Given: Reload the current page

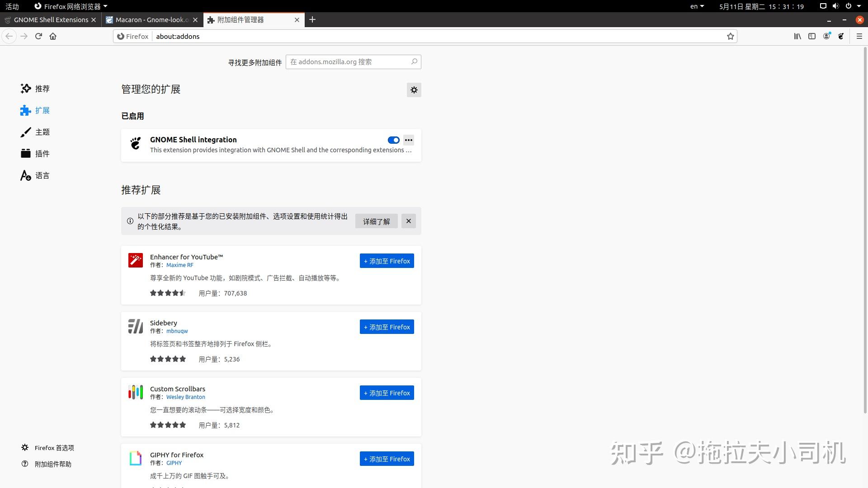Looking at the screenshot, I should (38, 36).
